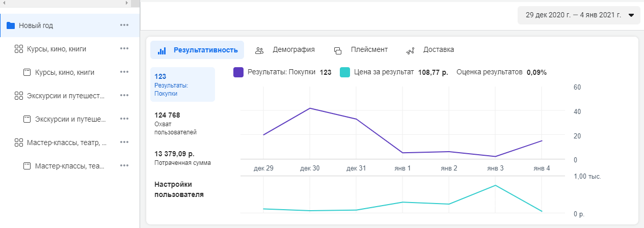Viewport: 644px width, 228px height.
Task: Open three-dot menu for Новый год
Action: [x=124, y=25]
